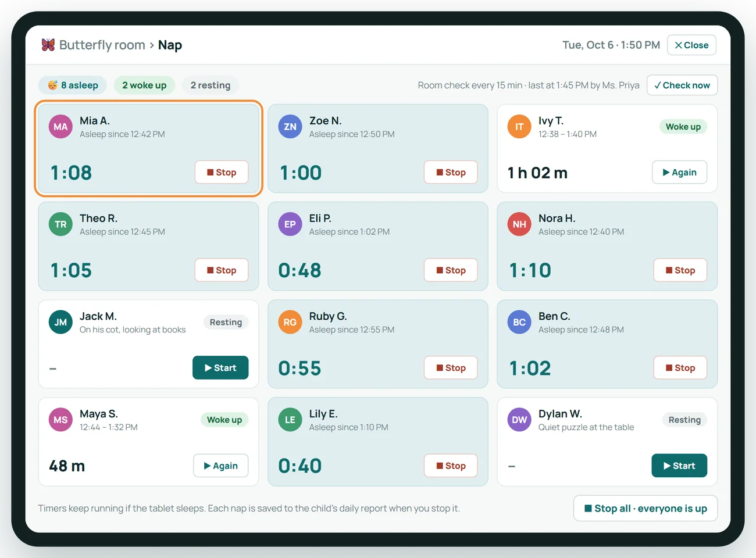
Task: Click Nora H.'s 1:10 elapsed time
Action: coord(530,270)
